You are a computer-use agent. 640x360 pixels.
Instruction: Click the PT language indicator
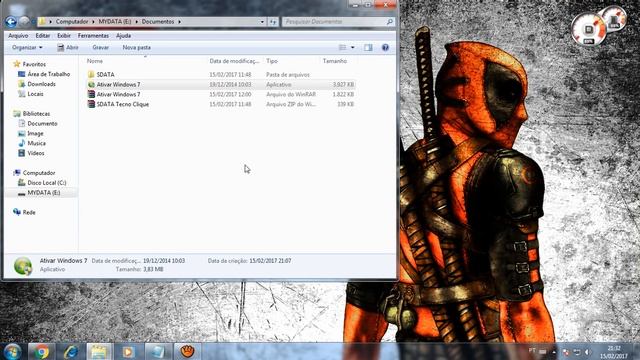(x=532, y=351)
